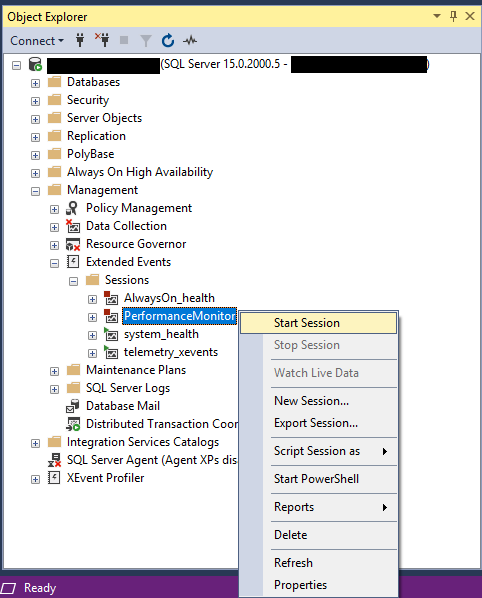This screenshot has width=482, height=598.
Task: Expand the Security node
Action: [35, 101]
